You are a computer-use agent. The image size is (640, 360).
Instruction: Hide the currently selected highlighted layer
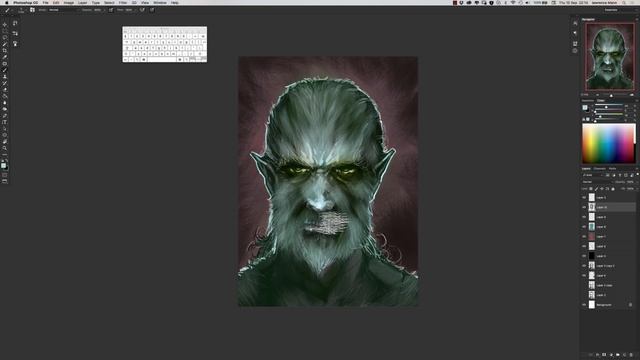[x=584, y=207]
